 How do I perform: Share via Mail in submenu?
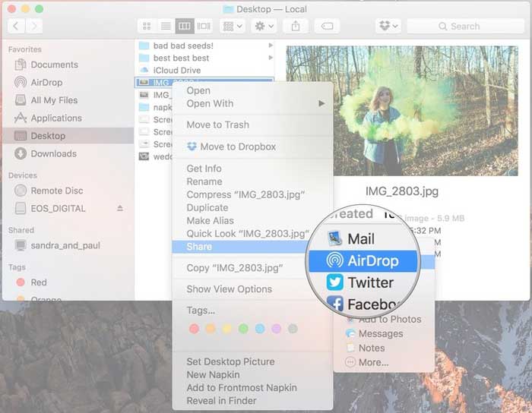[351, 239]
